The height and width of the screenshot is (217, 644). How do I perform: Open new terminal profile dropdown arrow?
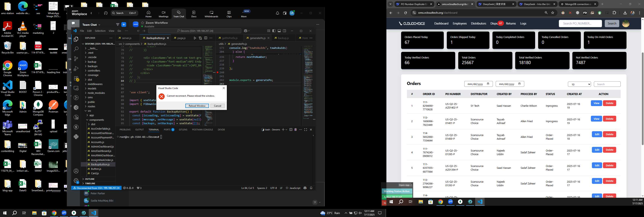[287, 130]
